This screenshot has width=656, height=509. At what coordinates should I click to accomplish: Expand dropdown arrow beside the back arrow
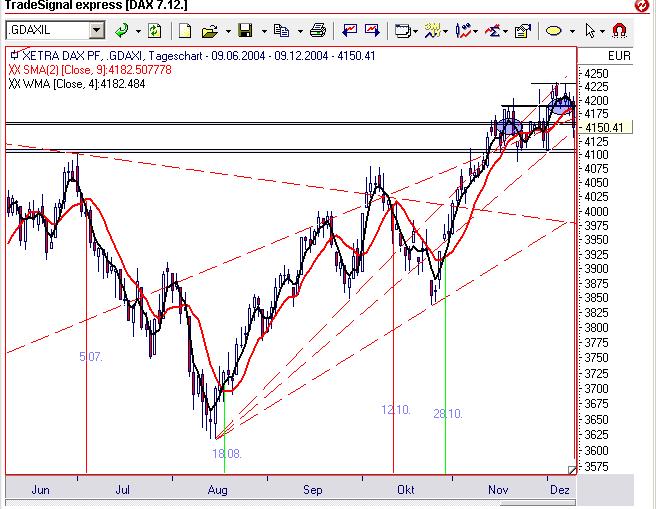pos(138,31)
